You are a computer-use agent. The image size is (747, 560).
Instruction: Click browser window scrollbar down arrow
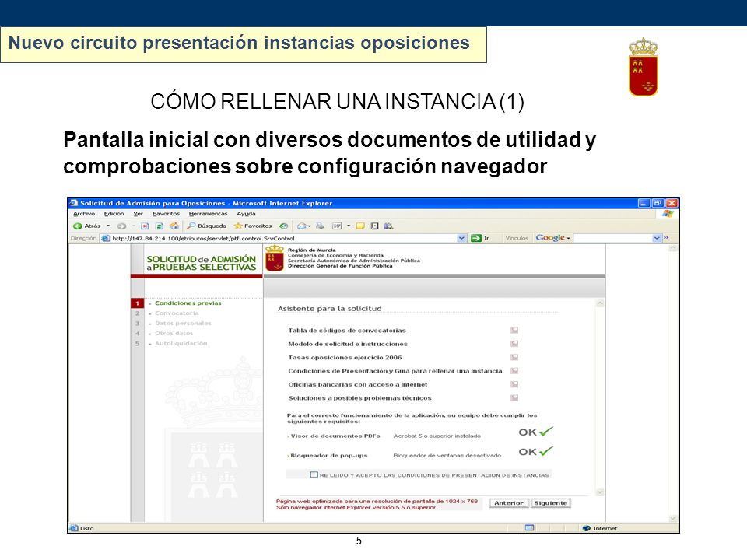[x=673, y=519]
